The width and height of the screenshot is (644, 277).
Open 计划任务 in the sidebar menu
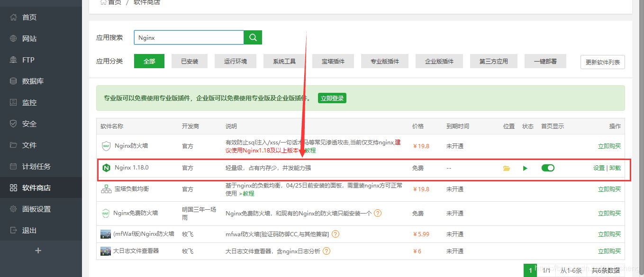pos(36,167)
